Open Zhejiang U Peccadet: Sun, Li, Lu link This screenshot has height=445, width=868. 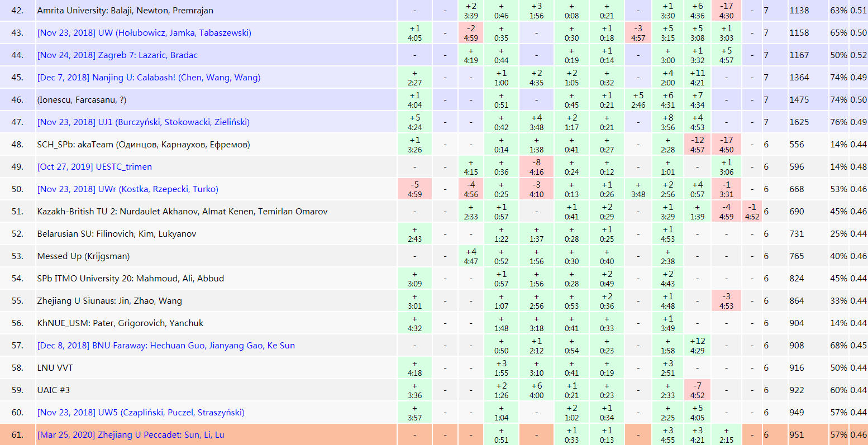(131, 435)
